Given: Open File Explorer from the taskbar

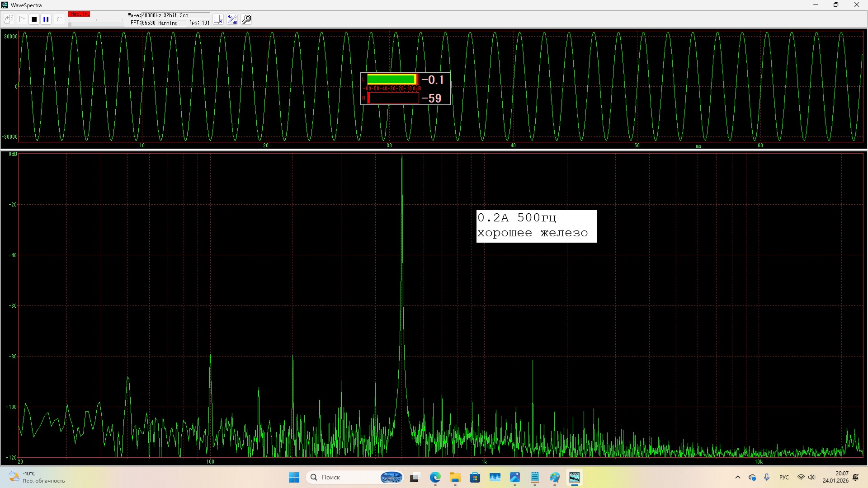Looking at the screenshot, I should pyautogui.click(x=455, y=477).
